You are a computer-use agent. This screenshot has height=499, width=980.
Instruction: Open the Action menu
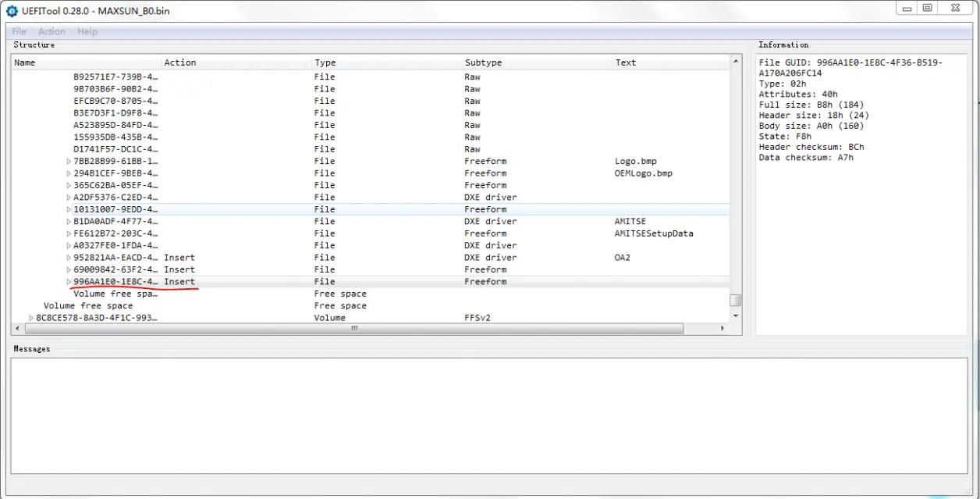coord(51,31)
